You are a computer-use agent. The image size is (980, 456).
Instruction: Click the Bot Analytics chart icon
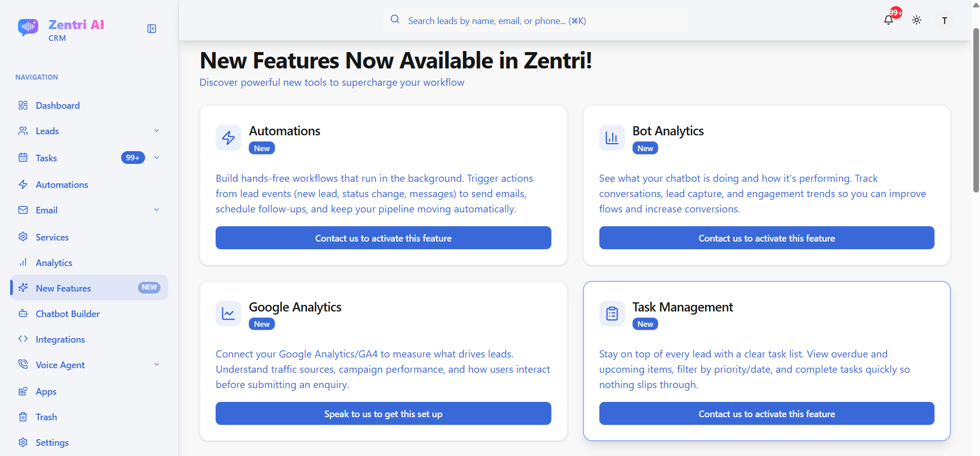click(612, 137)
